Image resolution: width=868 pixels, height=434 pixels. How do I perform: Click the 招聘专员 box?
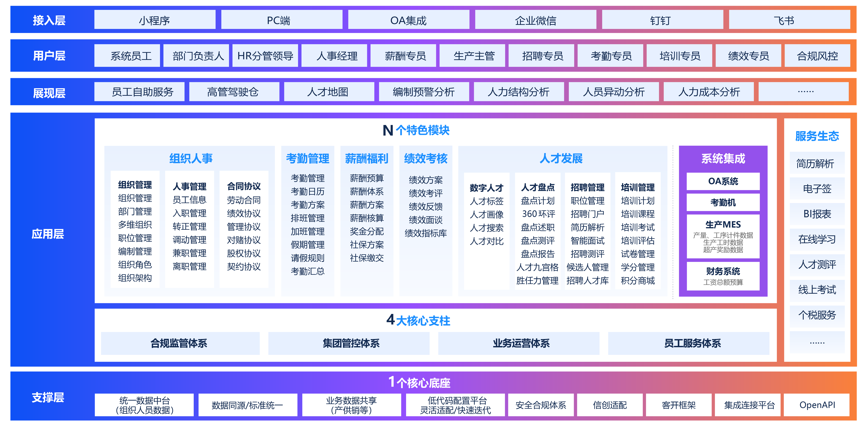tap(541, 56)
